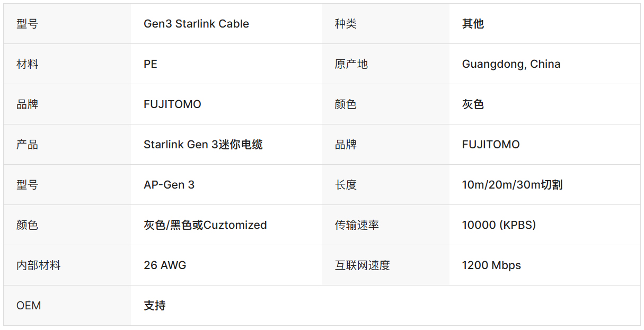The image size is (644, 330).
Task: Click the Gen3 Starlink Cable model value
Action: [x=196, y=24]
